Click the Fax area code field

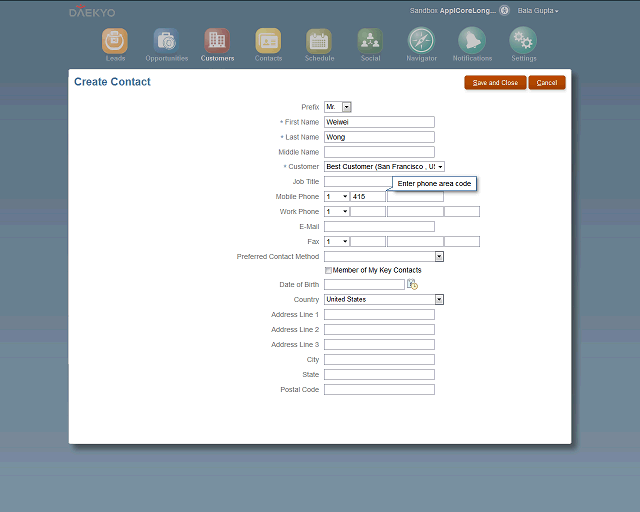(x=368, y=241)
